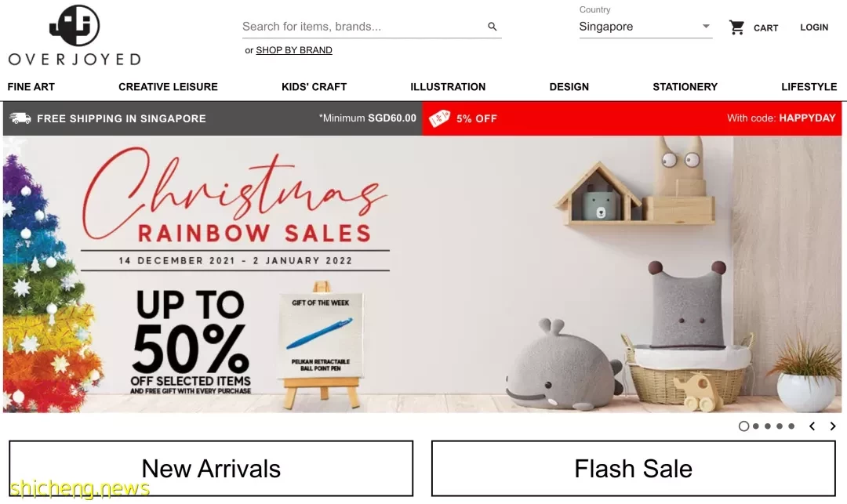847x504 pixels.
Task: Advance to next banner slide arrow
Action: [832, 426]
